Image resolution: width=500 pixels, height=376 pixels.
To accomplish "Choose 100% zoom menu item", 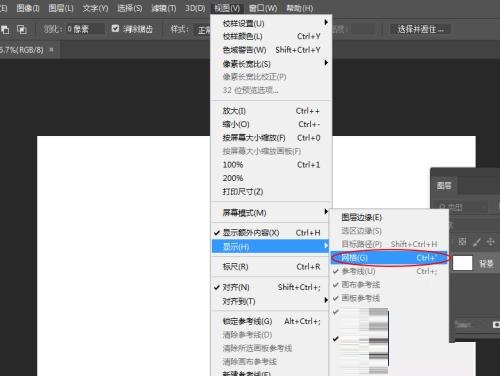I will pos(270,165).
